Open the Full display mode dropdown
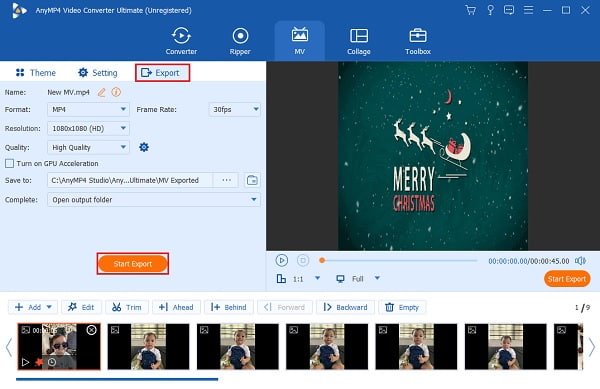This screenshot has height=389, width=600. (x=377, y=278)
